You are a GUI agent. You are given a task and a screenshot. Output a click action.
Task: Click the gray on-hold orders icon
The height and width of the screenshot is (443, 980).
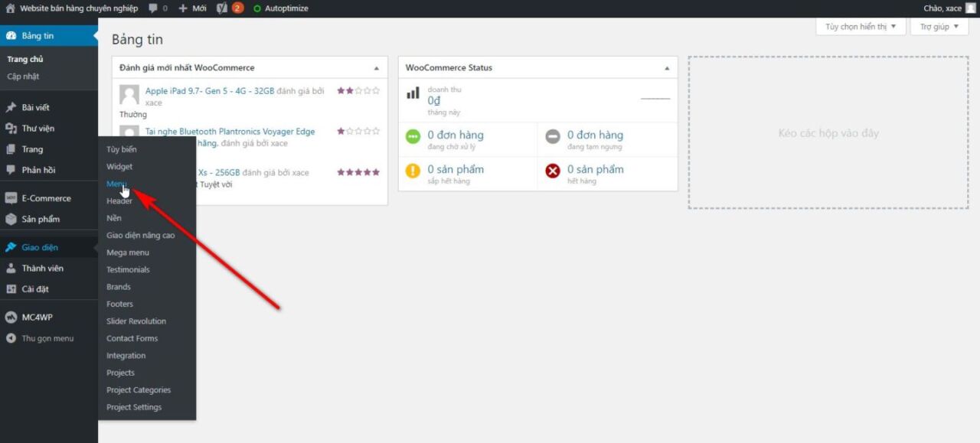(552, 136)
